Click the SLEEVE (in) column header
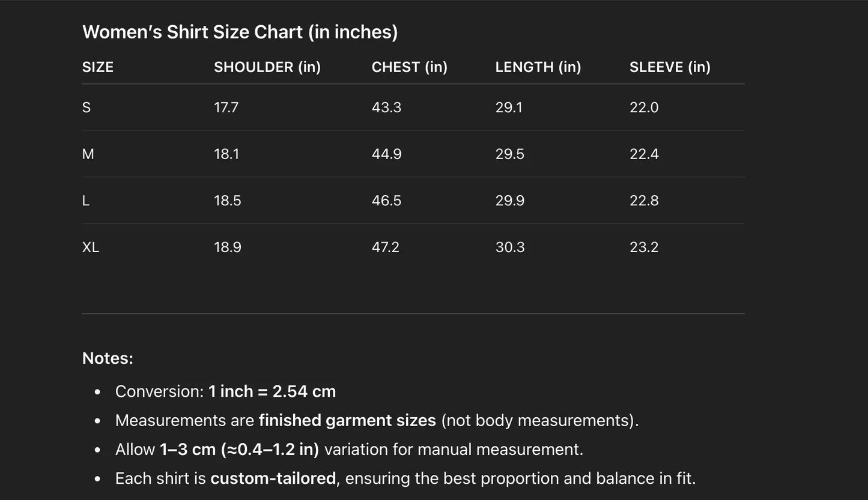The height and width of the screenshot is (500, 868). (x=670, y=67)
